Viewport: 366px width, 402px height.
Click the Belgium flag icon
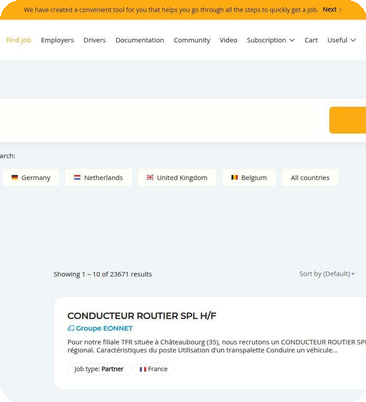pos(235,177)
